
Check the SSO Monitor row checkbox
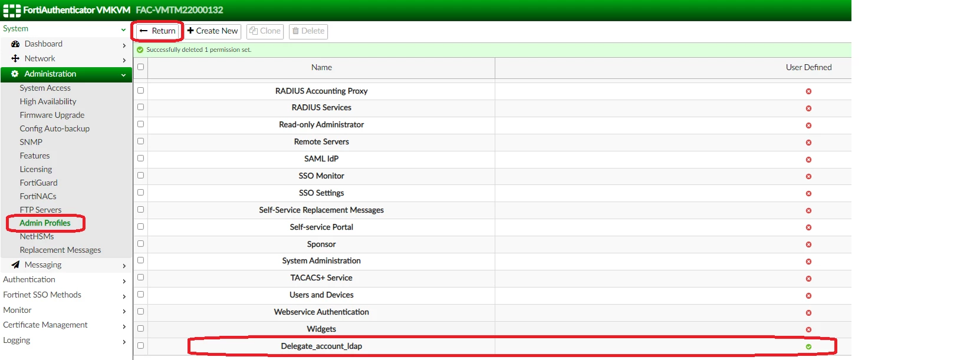coord(140,176)
